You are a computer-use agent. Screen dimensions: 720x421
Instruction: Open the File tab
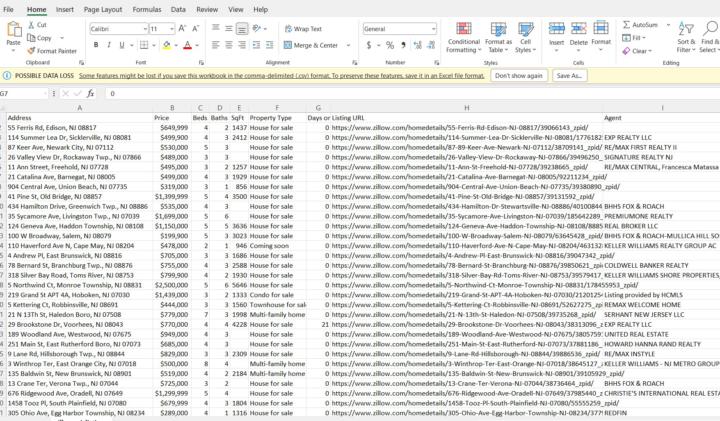[8, 9]
